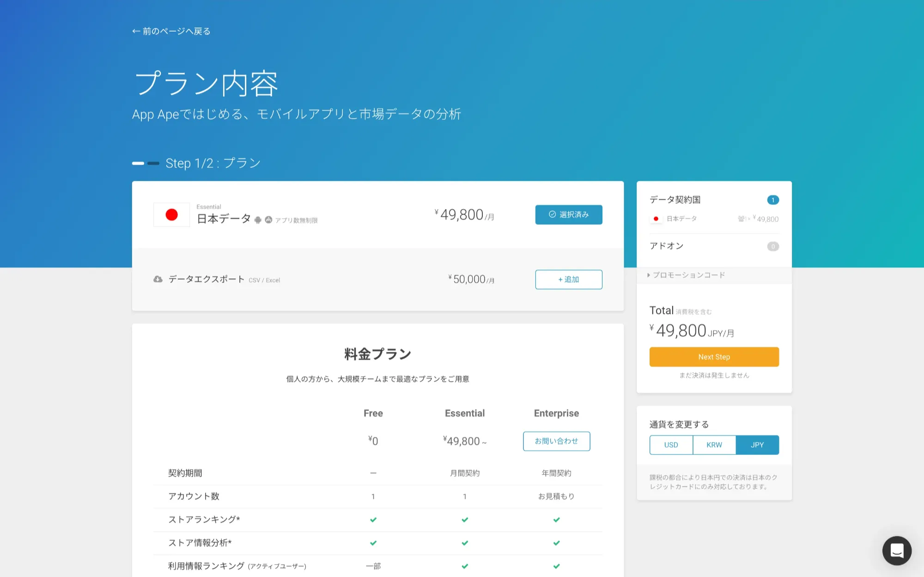The image size is (924, 577).
Task: Click the large Japan flag in plan card
Action: tap(171, 215)
